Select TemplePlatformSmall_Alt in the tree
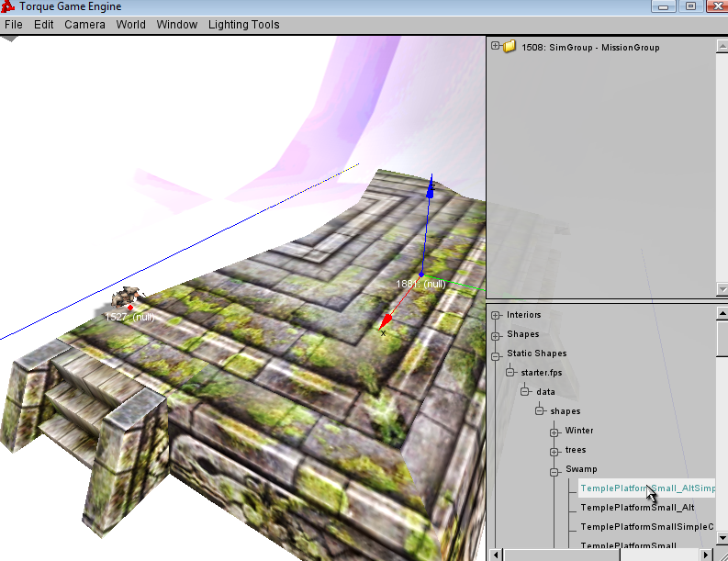The height and width of the screenshot is (561, 728). point(636,508)
